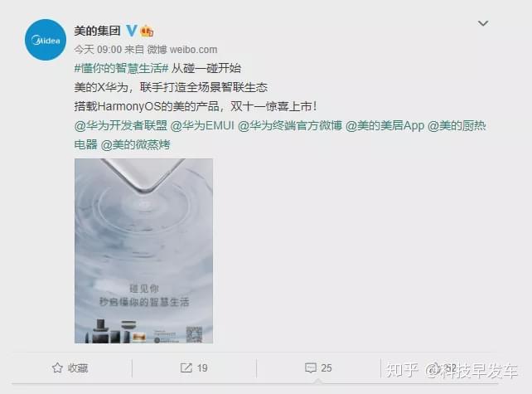This screenshot has height=394, width=532.
Task: Click the star favorite icon
Action: (57, 367)
